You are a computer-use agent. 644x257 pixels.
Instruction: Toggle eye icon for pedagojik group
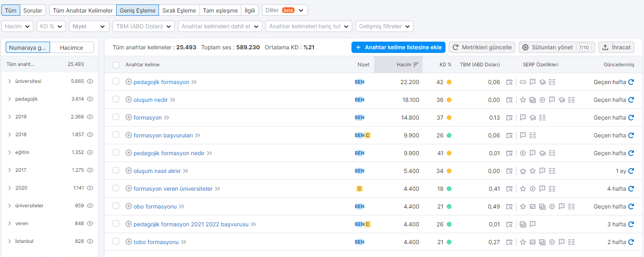point(90,99)
